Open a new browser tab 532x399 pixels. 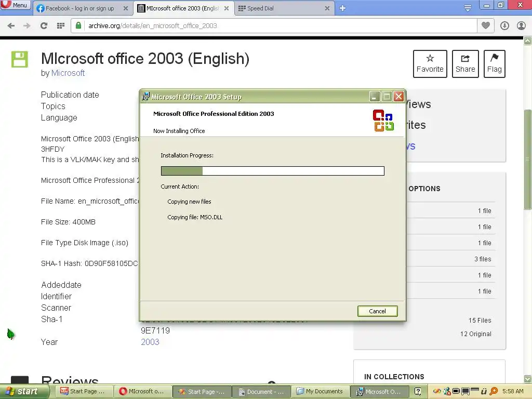pyautogui.click(x=342, y=8)
